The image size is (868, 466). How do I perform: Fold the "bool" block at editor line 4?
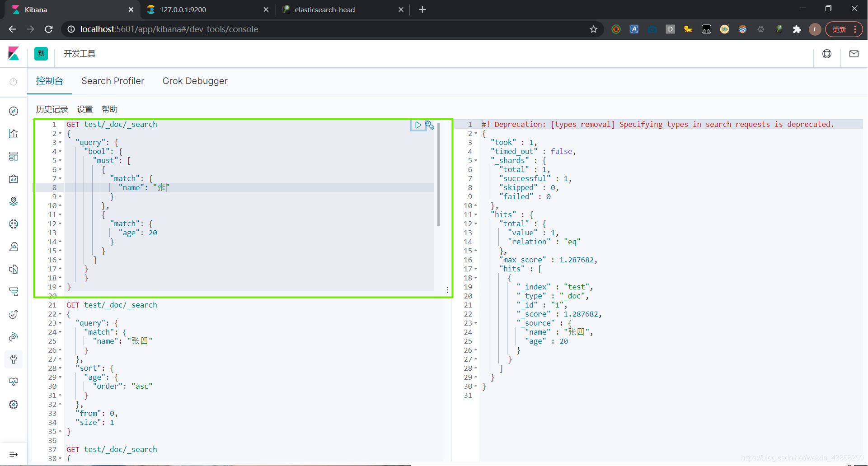[x=60, y=152]
